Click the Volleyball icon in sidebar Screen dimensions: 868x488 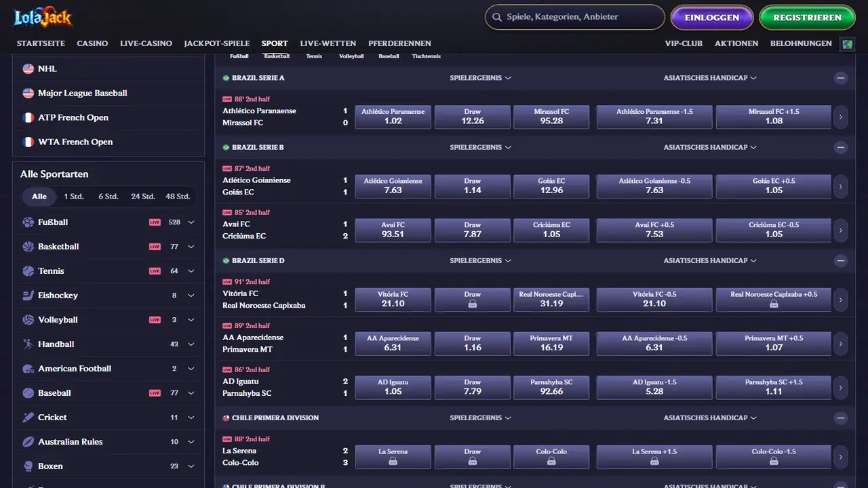(28, 320)
